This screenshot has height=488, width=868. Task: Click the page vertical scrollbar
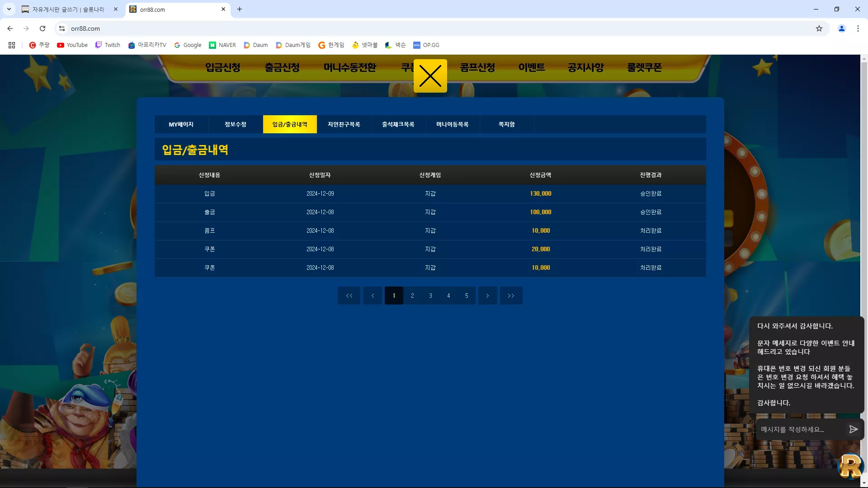pyautogui.click(x=864, y=271)
